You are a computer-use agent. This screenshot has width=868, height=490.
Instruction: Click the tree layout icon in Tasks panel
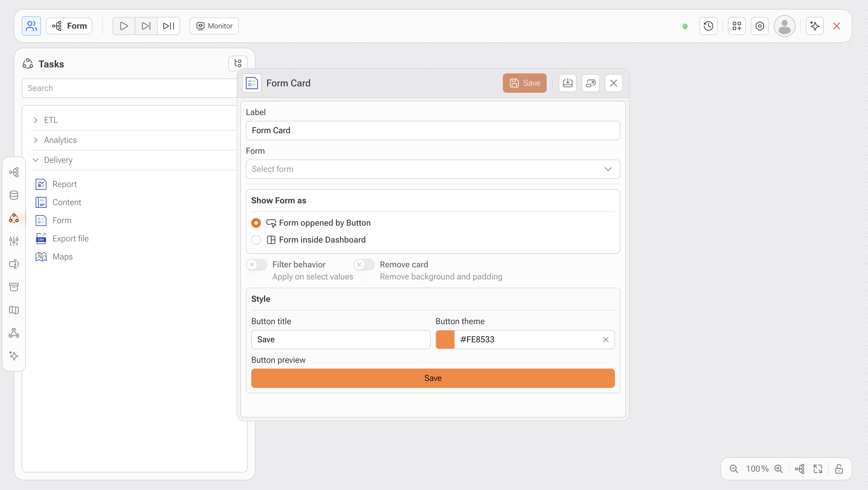tap(238, 63)
